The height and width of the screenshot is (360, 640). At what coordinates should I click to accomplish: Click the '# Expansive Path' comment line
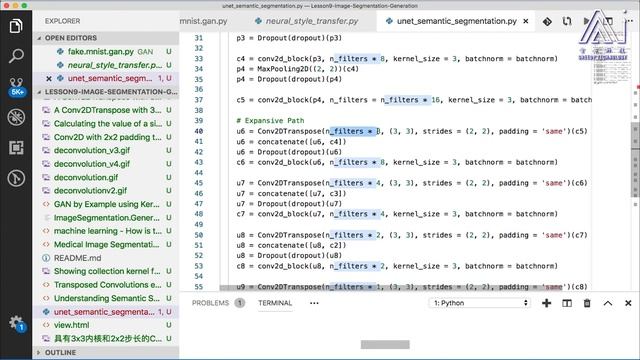[x=270, y=121]
